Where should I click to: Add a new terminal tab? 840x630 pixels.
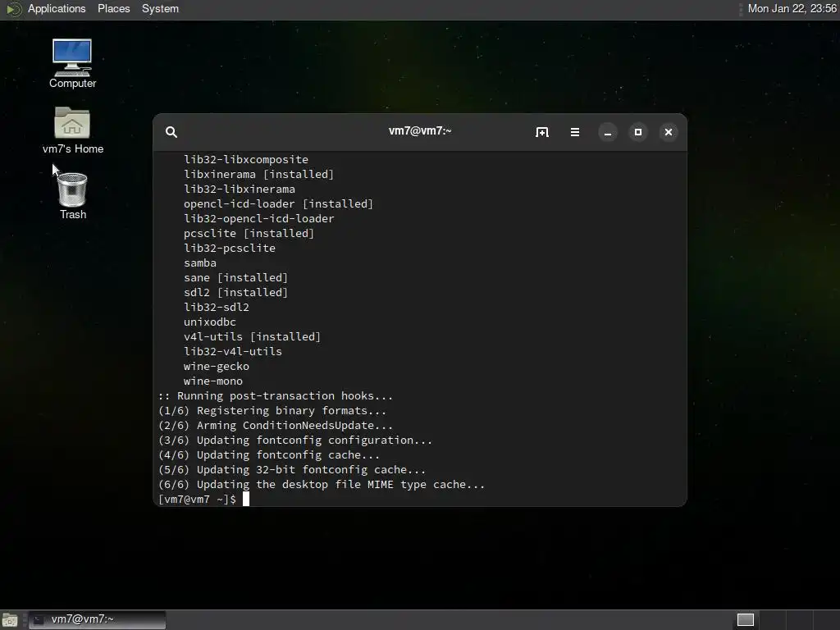tap(541, 132)
